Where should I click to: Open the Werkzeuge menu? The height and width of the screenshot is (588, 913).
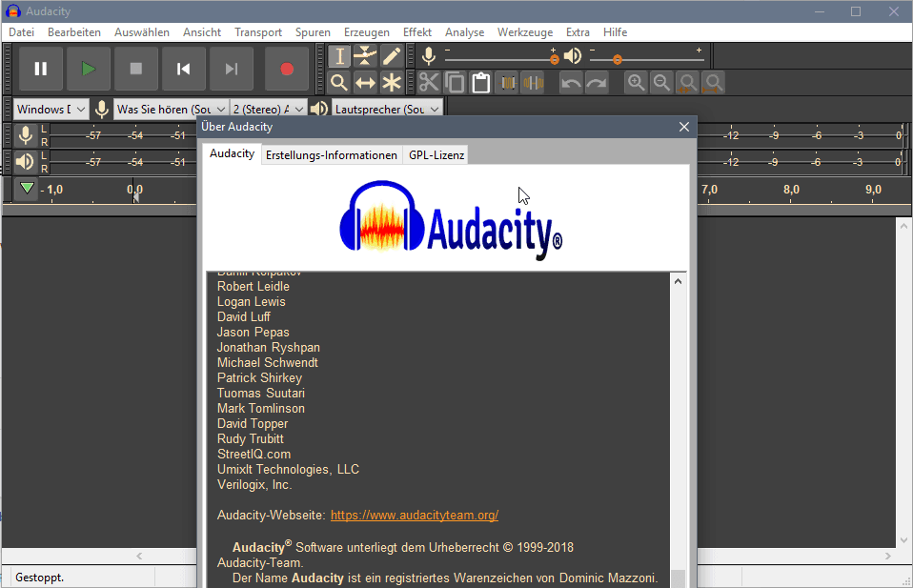click(524, 32)
